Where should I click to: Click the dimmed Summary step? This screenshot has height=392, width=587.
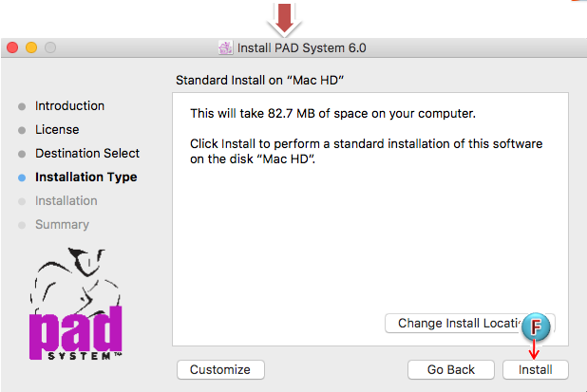coord(62,224)
